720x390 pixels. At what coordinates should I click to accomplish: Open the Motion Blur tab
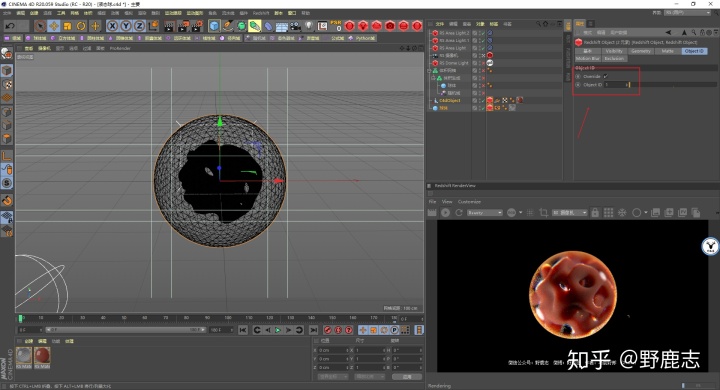coord(588,58)
